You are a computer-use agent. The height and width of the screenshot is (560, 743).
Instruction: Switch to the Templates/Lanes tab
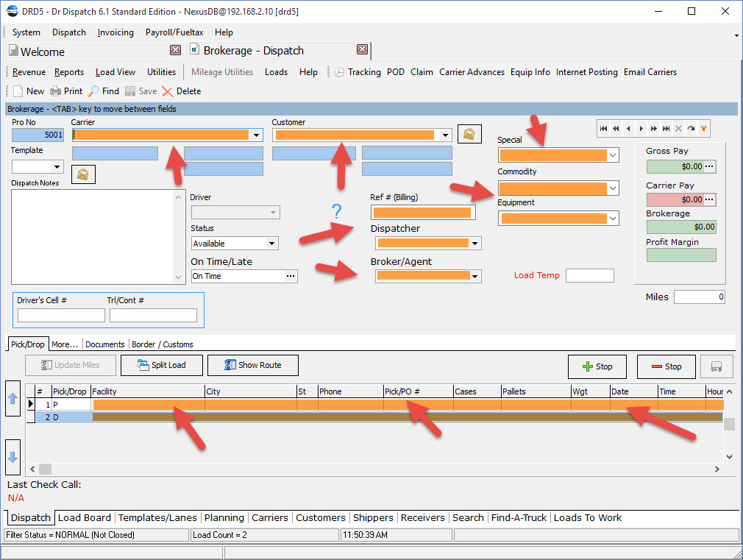pos(157,518)
